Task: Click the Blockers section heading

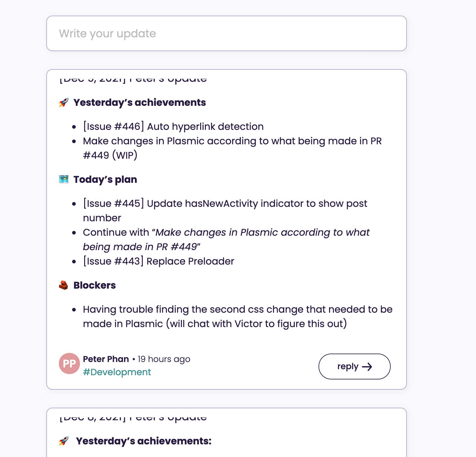Action: (x=94, y=285)
